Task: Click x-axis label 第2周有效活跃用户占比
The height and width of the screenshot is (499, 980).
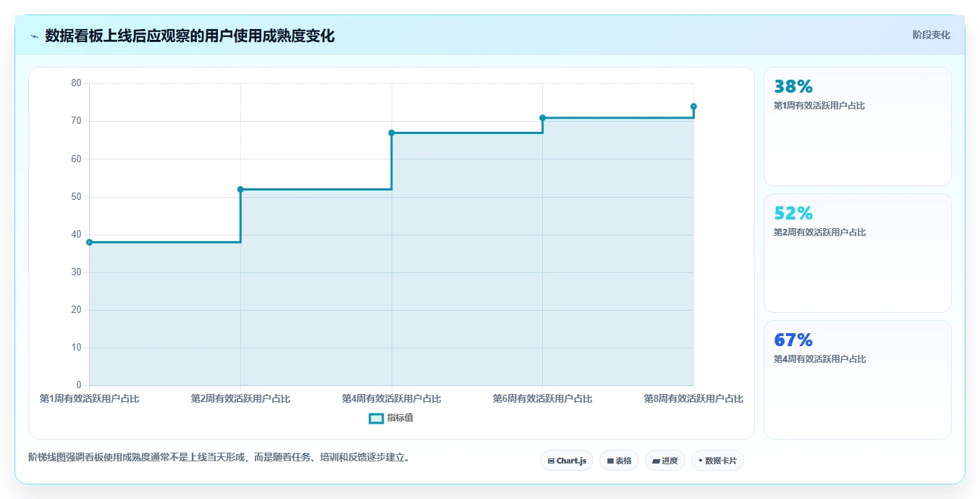Action: [x=240, y=398]
